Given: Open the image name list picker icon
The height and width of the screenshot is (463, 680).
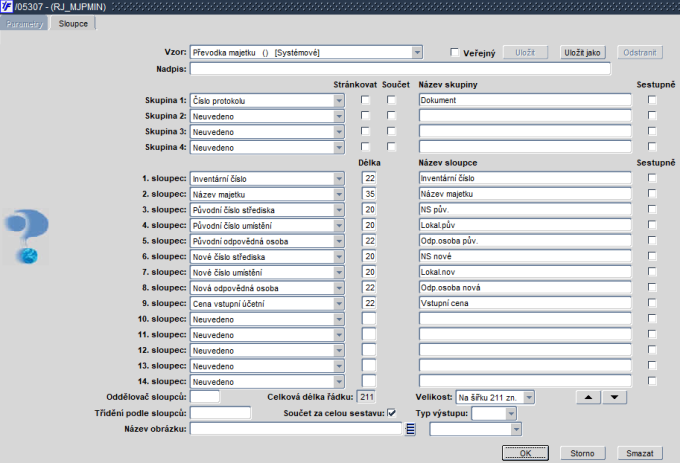Looking at the screenshot, I should (410, 429).
